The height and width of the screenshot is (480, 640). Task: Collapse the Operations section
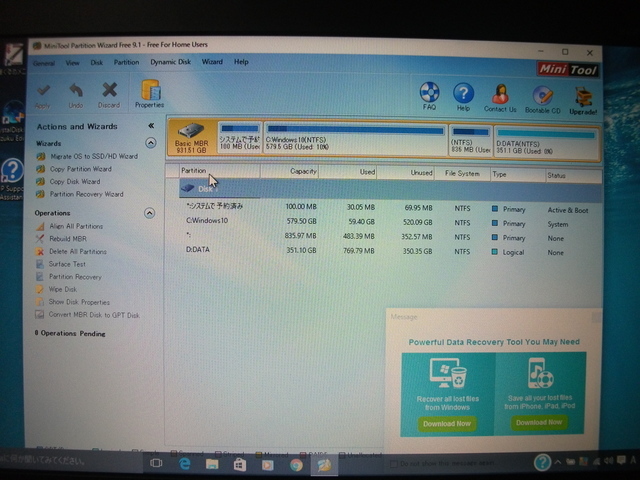(150, 213)
